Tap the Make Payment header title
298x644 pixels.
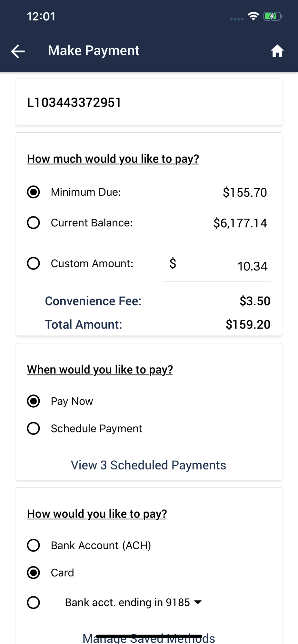click(x=94, y=51)
